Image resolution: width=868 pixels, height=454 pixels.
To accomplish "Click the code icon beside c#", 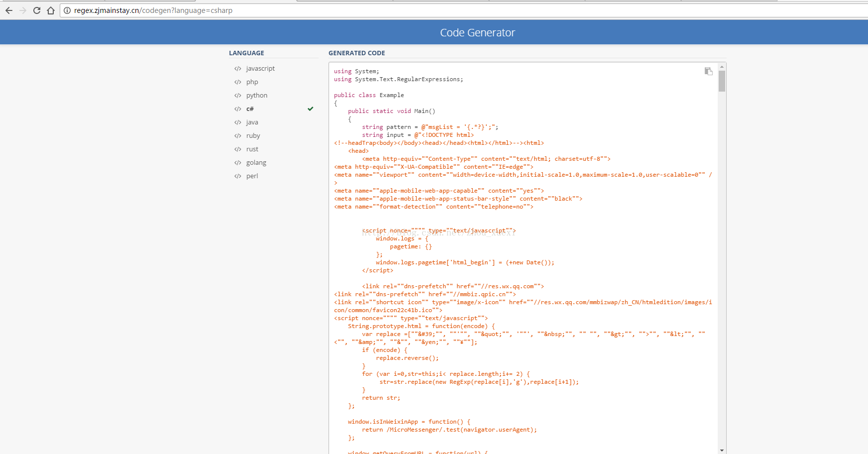I will coord(238,109).
